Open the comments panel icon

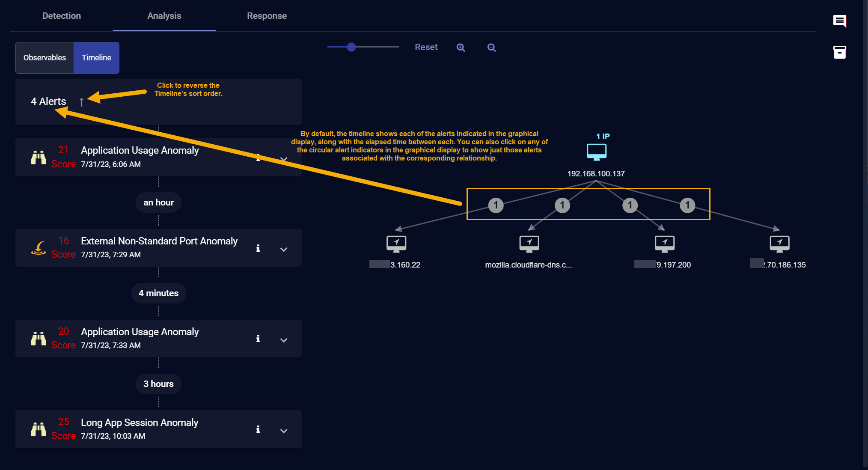click(x=839, y=21)
